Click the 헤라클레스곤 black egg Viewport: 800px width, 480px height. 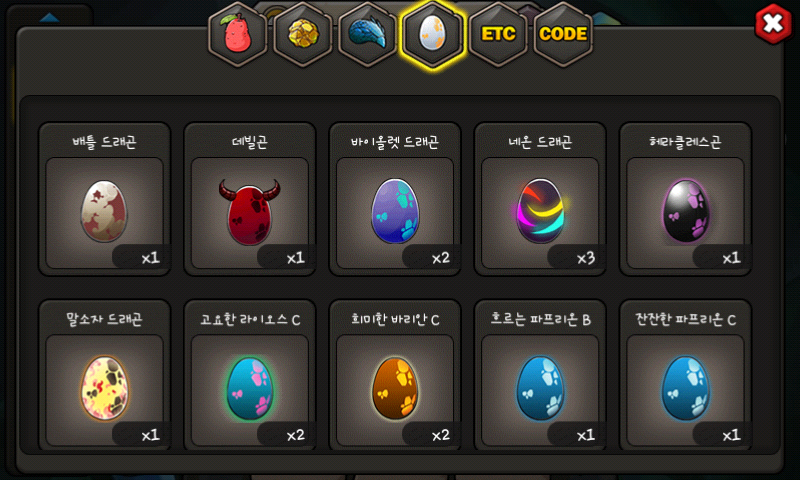(685, 211)
